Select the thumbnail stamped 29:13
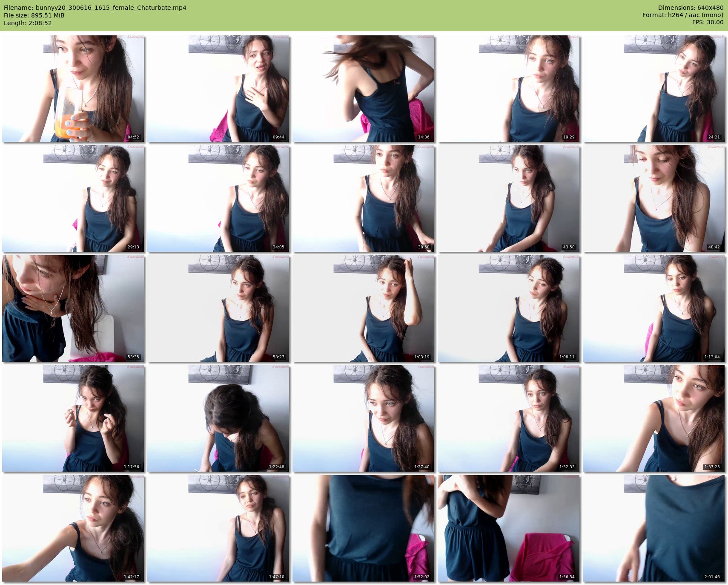This screenshot has width=728, height=585. click(73, 199)
